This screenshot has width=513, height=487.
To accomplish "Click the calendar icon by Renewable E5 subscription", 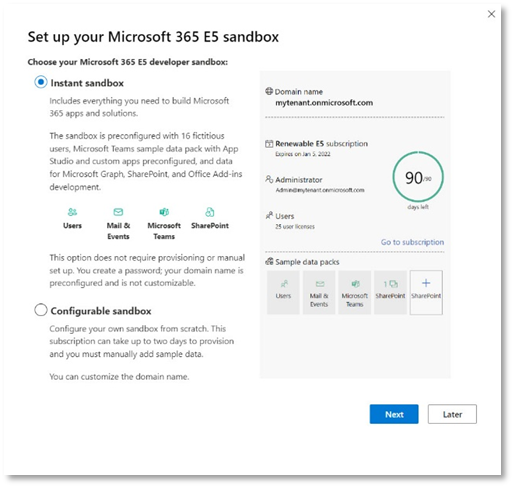I will coord(269,144).
